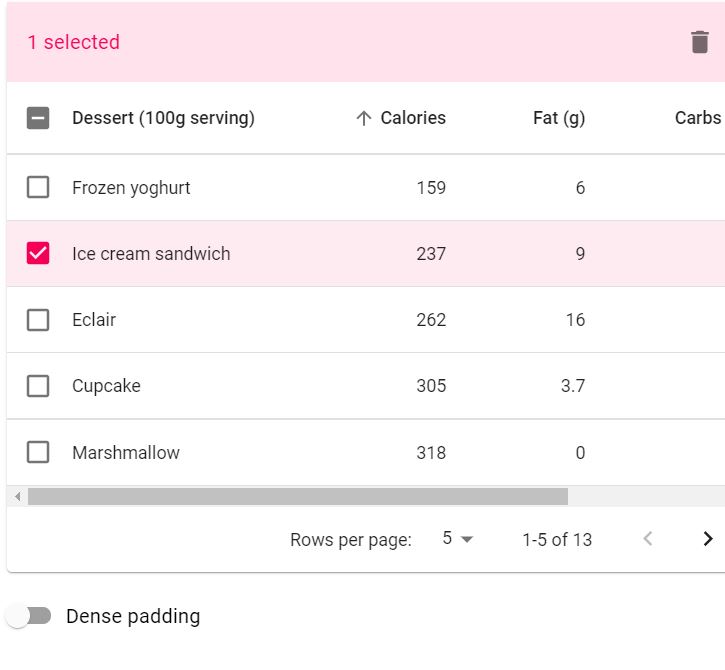The width and height of the screenshot is (725, 670).
Task: Uncheck the Ice cream sandwich checkbox
Action: (38, 253)
